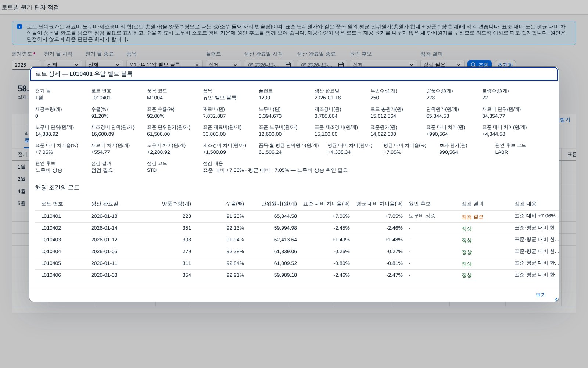Select lot row L010406
588x368 pixels.
click(297, 275)
